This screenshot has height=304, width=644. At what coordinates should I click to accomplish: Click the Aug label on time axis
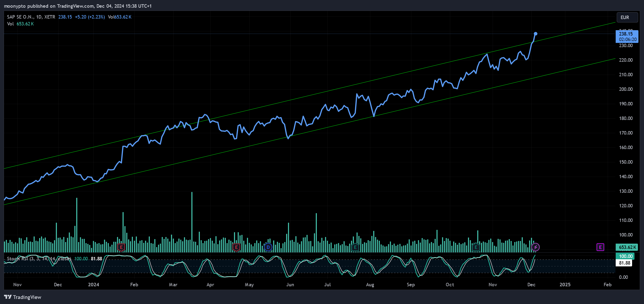coord(370,285)
